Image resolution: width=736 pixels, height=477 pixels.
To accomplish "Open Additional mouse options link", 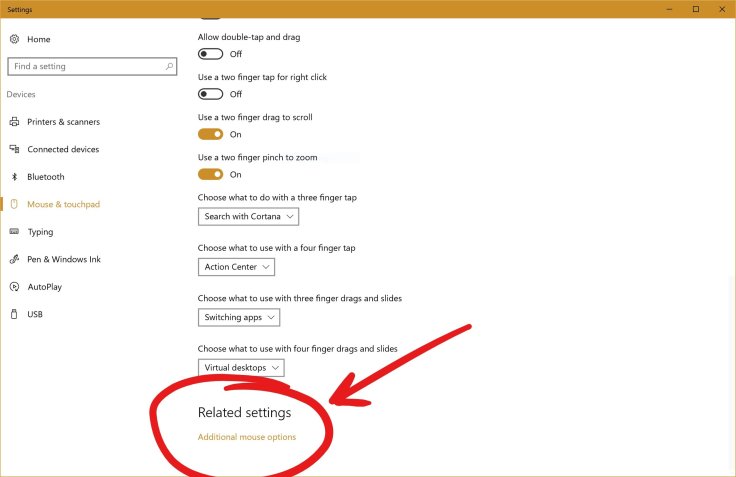I will tap(247, 437).
